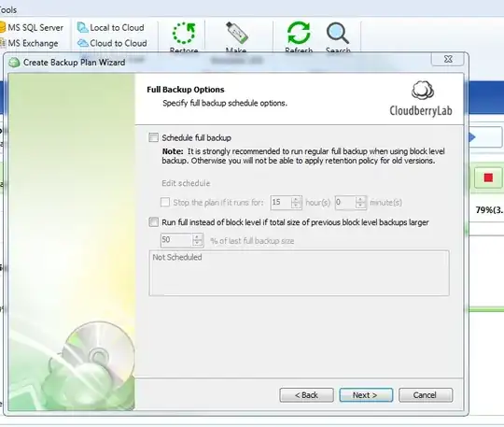This screenshot has height=427, width=504.
Task: Click the Next button
Action: pyautogui.click(x=366, y=395)
